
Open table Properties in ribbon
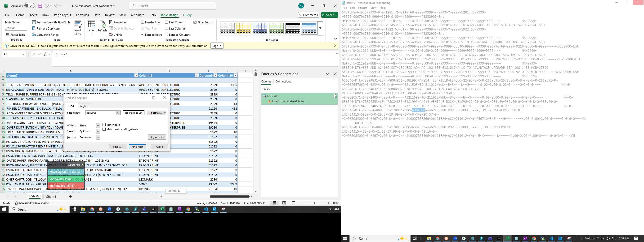pos(118,22)
